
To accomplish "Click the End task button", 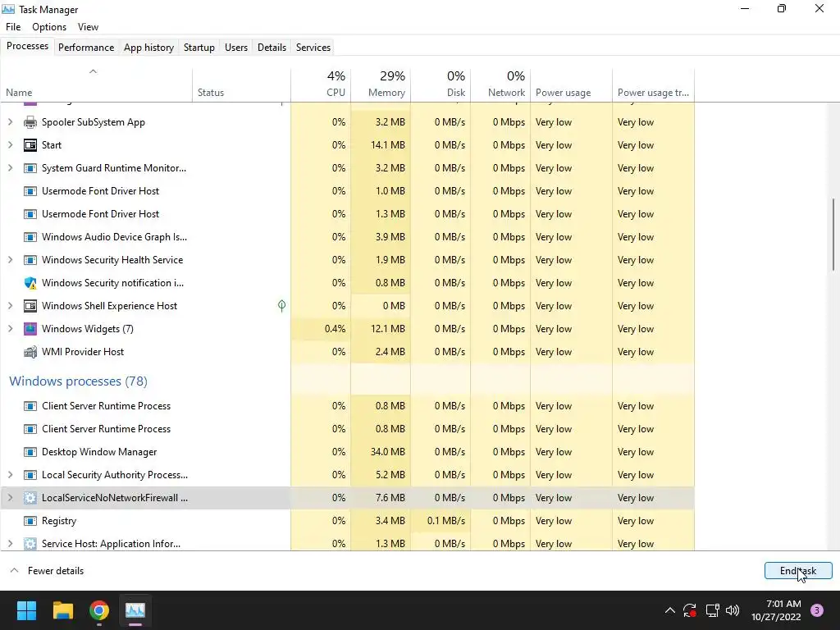I will click(798, 571).
